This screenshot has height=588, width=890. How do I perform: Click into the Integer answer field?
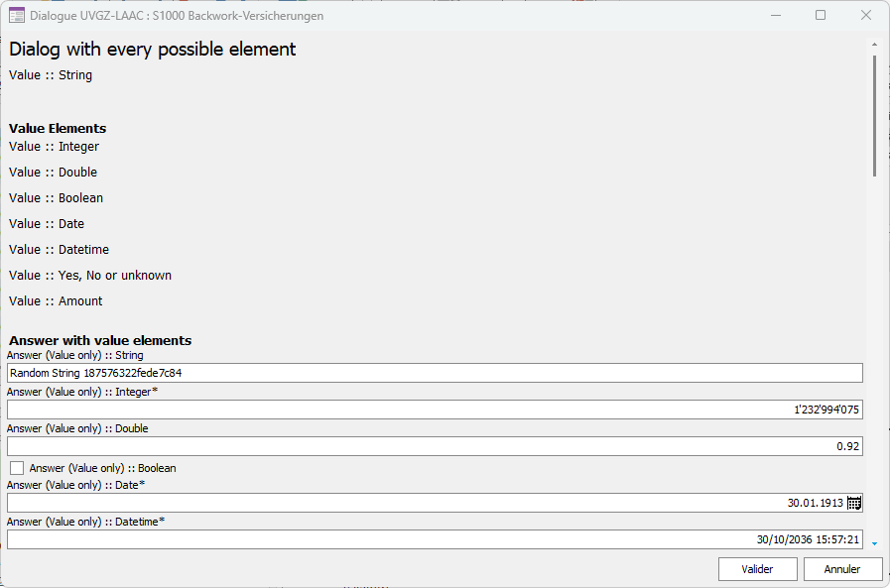[x=435, y=410]
